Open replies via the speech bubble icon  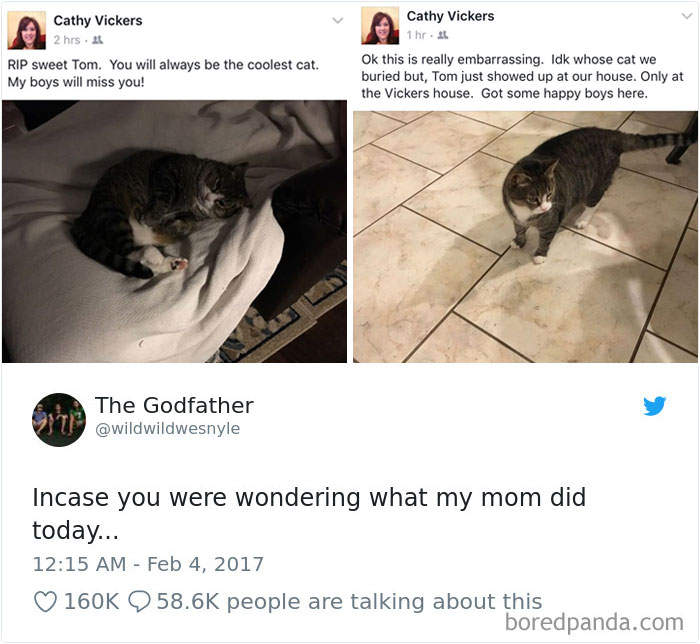click(139, 602)
